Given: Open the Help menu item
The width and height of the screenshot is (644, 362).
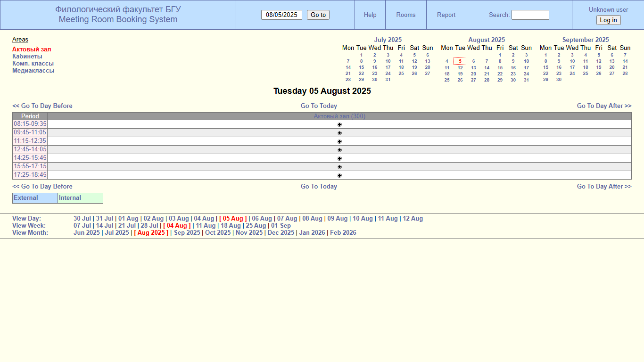Looking at the screenshot, I should click(x=370, y=15).
